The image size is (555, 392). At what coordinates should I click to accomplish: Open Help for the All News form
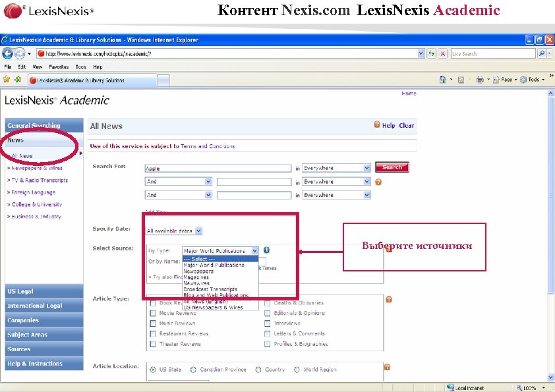pos(389,126)
